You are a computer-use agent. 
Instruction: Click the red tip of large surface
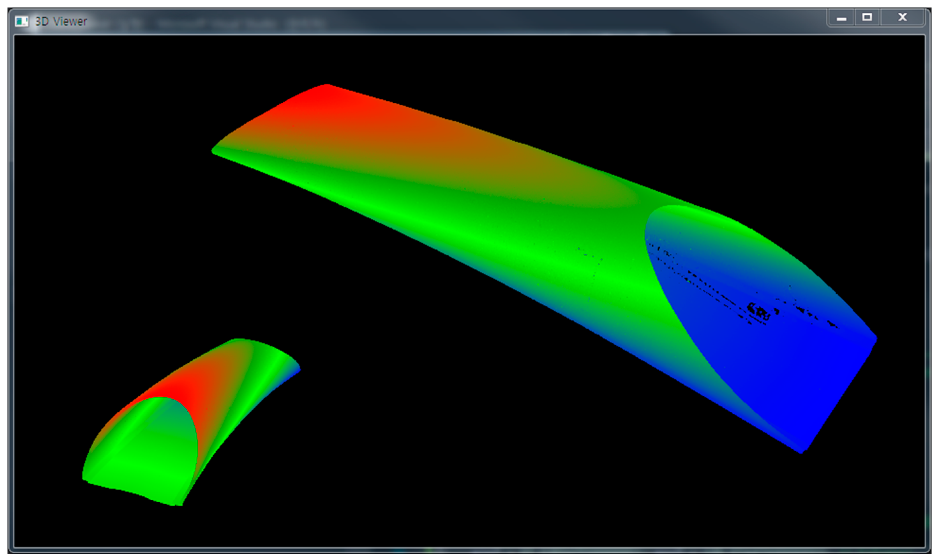(x=325, y=94)
